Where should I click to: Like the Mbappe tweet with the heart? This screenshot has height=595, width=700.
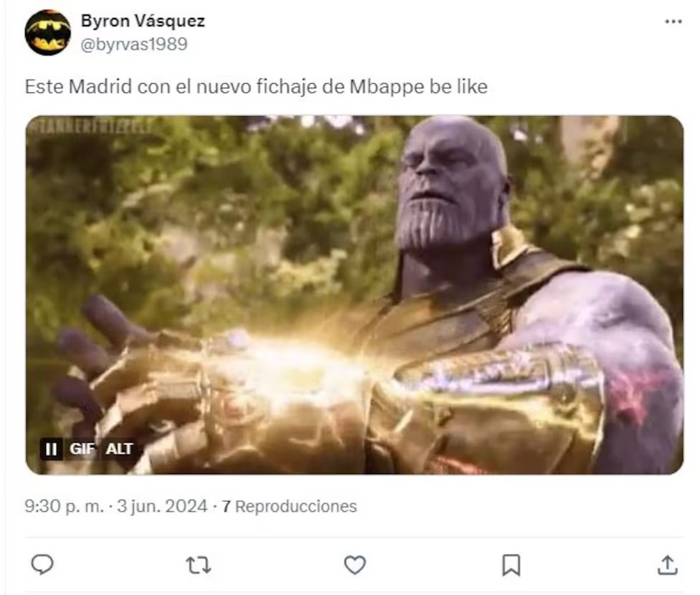[x=354, y=565]
